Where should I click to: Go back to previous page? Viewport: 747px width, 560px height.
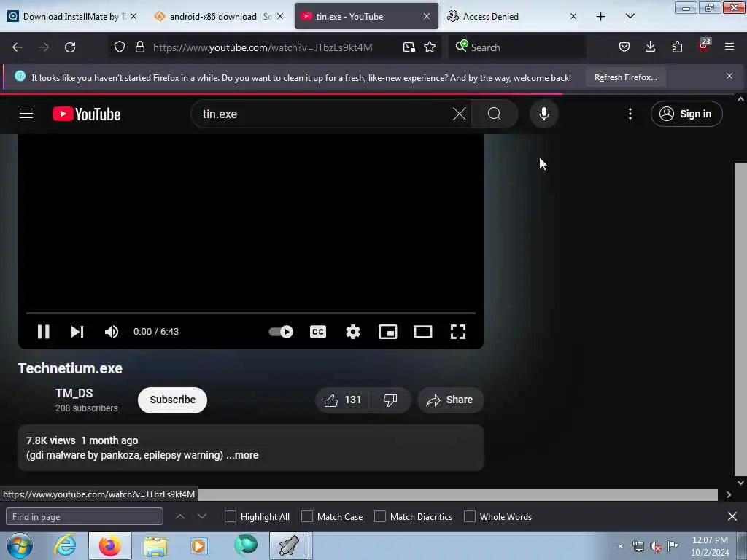pyautogui.click(x=18, y=47)
